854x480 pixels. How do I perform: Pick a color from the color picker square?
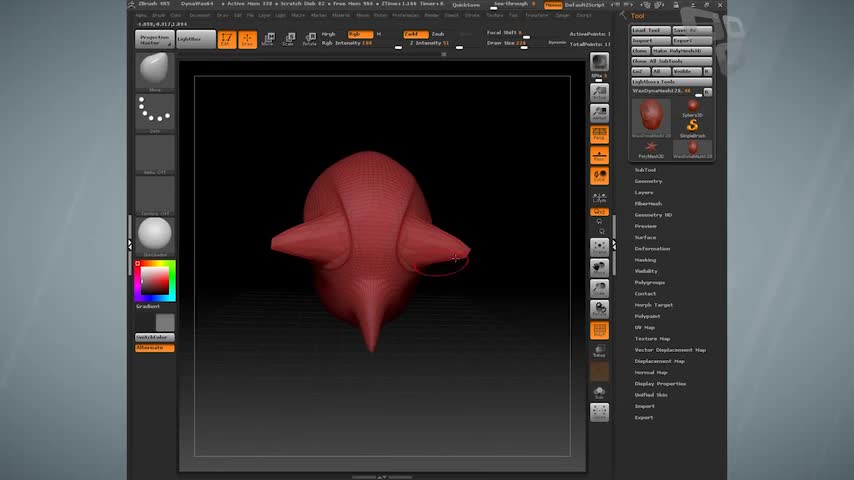[x=154, y=281]
